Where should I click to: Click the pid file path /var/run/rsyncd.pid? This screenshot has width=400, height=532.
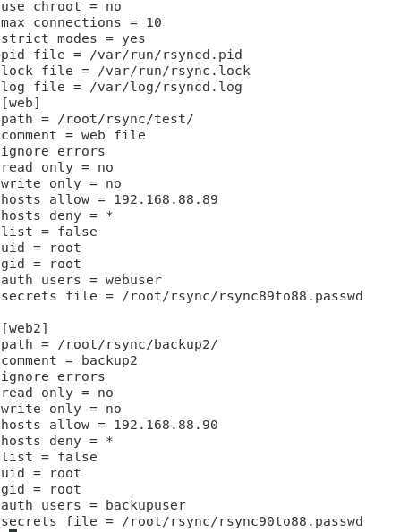click(166, 55)
